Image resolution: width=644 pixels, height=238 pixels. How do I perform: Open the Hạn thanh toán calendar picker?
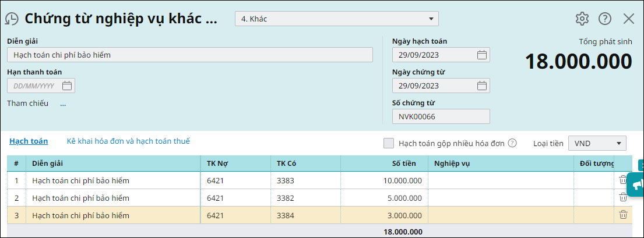tap(67, 86)
